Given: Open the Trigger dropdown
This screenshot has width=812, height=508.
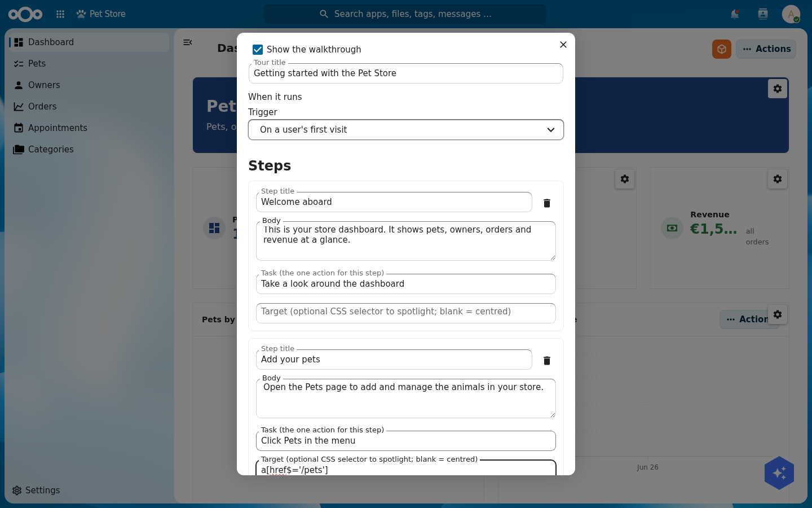Looking at the screenshot, I should coord(406,130).
